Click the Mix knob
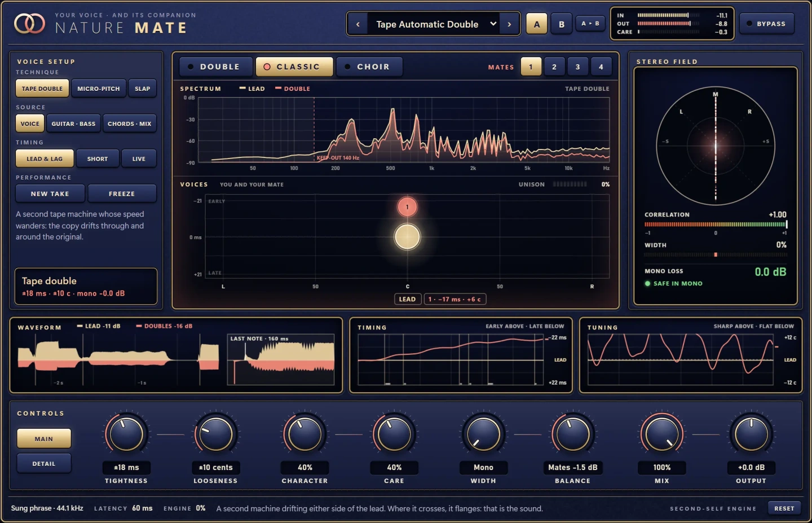Screen dimensions: 812x523 coord(662,434)
